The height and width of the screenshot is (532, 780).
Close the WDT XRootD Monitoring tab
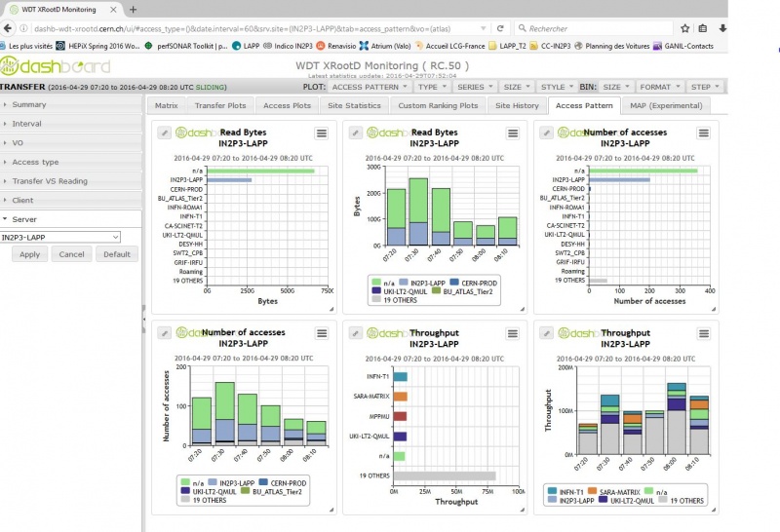(x=113, y=9)
